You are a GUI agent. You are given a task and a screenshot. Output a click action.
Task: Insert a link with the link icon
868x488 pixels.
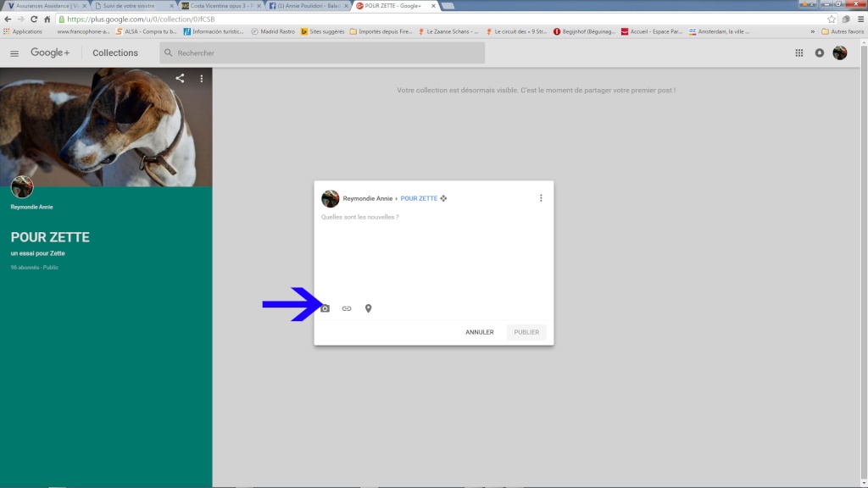(x=347, y=308)
